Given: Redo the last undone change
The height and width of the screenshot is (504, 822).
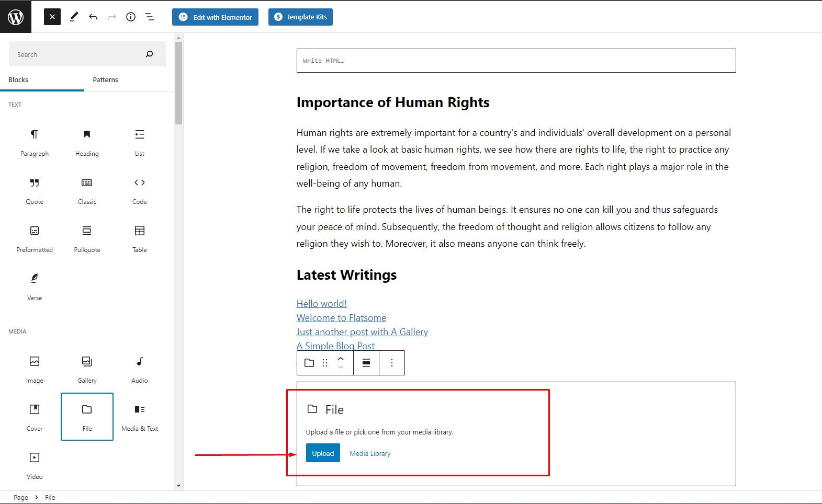Looking at the screenshot, I should (x=112, y=17).
